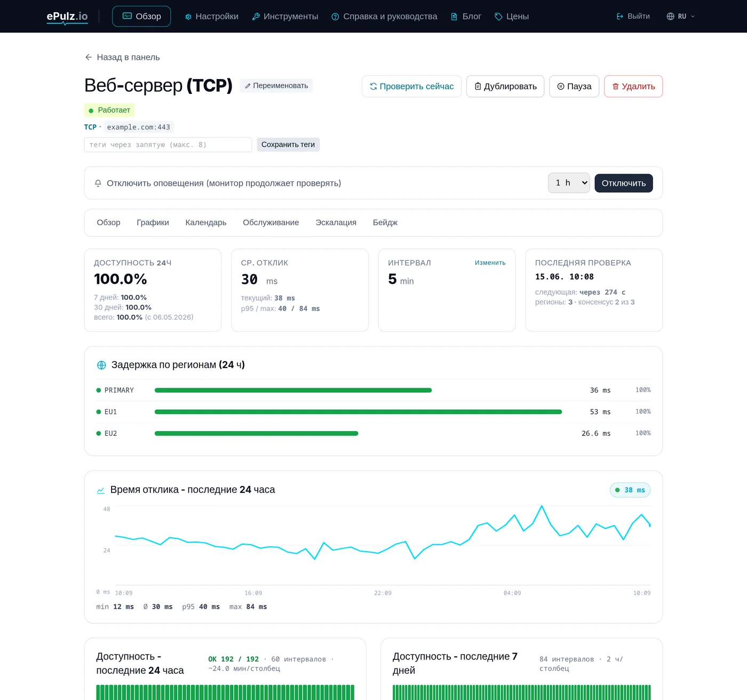Open the Настройки menu item
This screenshot has width=747, height=700.
pyautogui.click(x=212, y=17)
